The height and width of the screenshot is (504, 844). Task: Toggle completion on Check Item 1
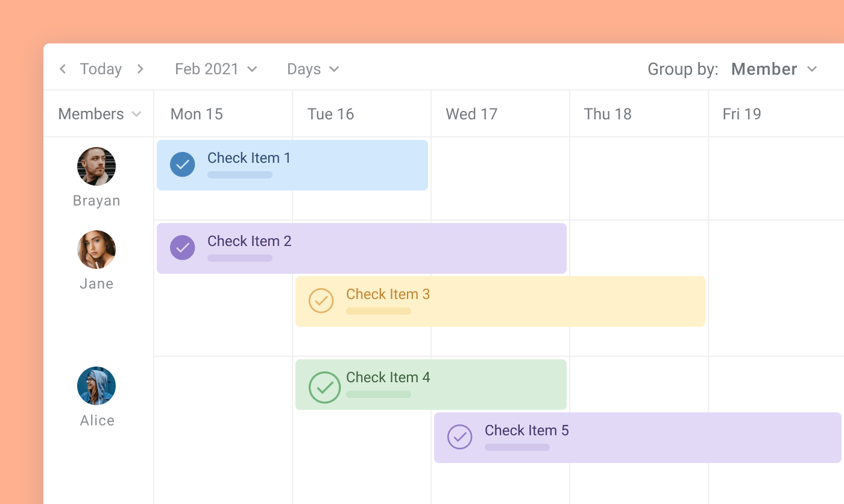183,164
